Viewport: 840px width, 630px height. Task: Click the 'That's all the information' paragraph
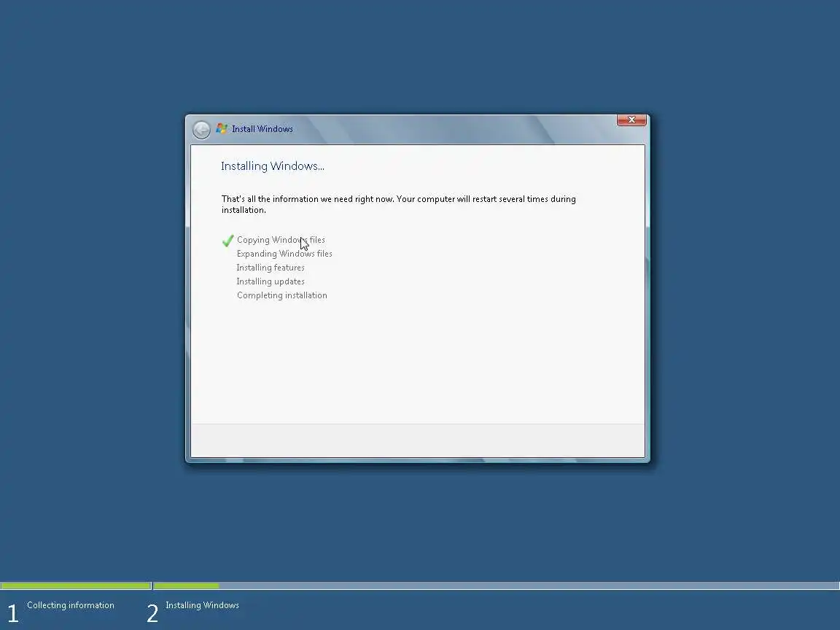399,204
